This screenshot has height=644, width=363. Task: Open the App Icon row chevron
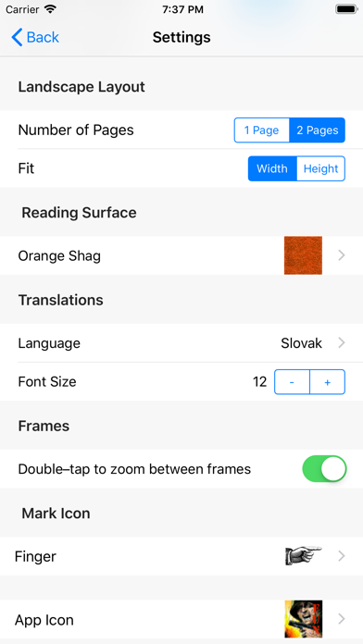coord(341,619)
